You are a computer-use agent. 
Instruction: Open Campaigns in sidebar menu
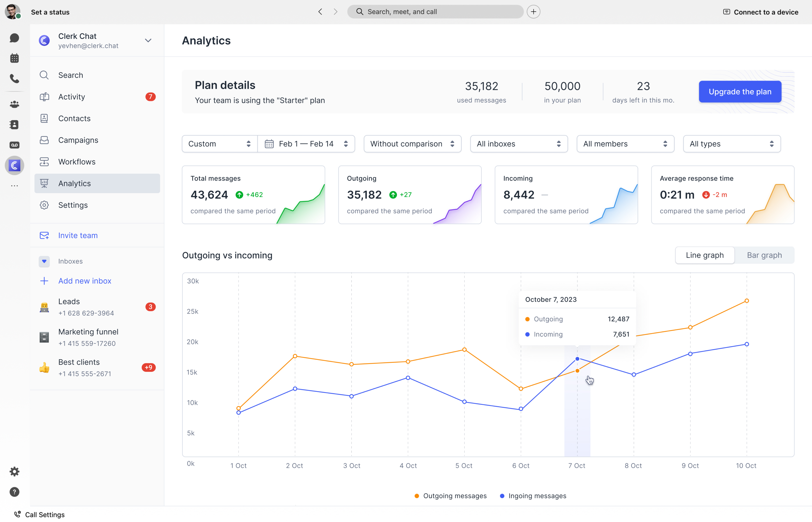(x=78, y=140)
